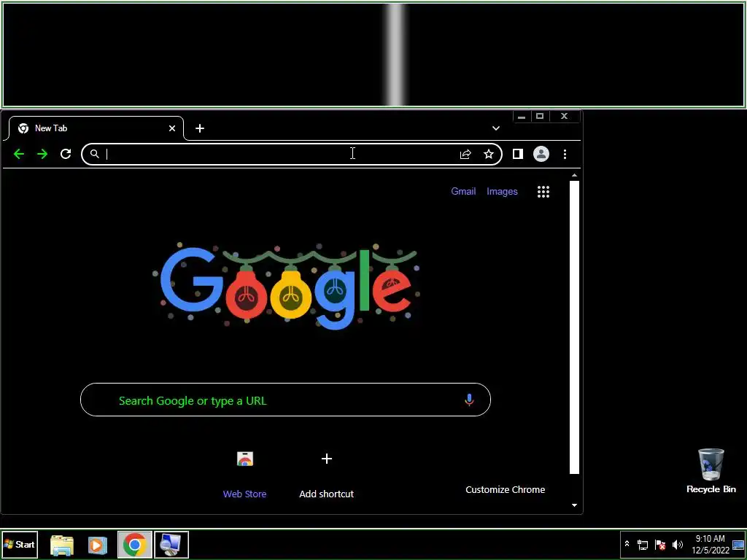Click the clock showing 9:10 AM
This screenshot has width=747, height=560.
[x=711, y=544]
